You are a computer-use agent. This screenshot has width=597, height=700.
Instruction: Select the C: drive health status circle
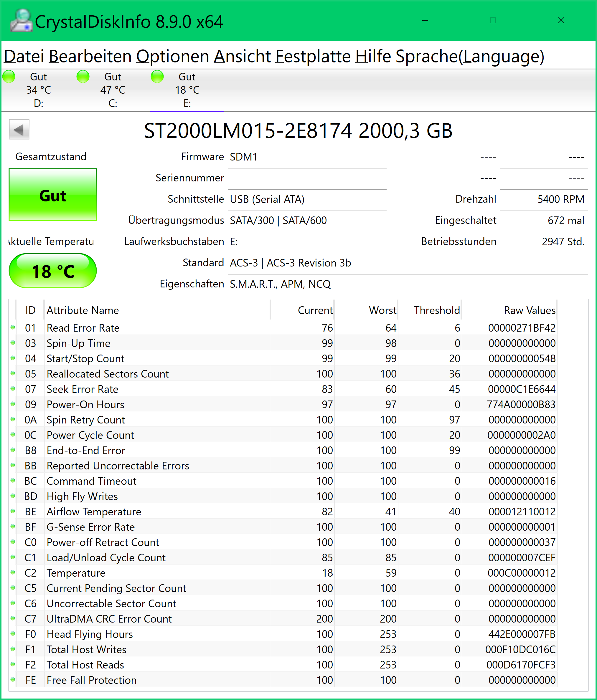(x=83, y=76)
